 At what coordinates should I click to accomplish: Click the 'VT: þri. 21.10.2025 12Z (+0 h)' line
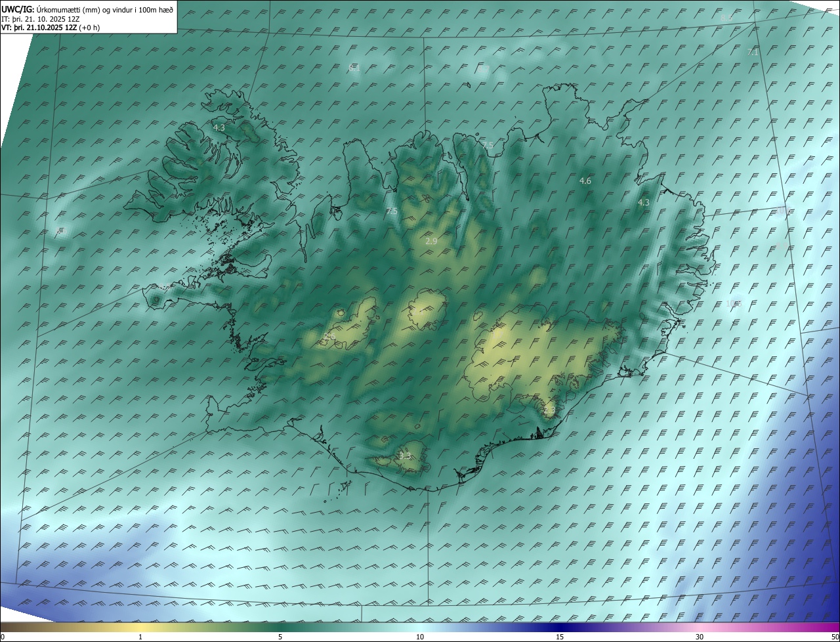click(x=51, y=28)
